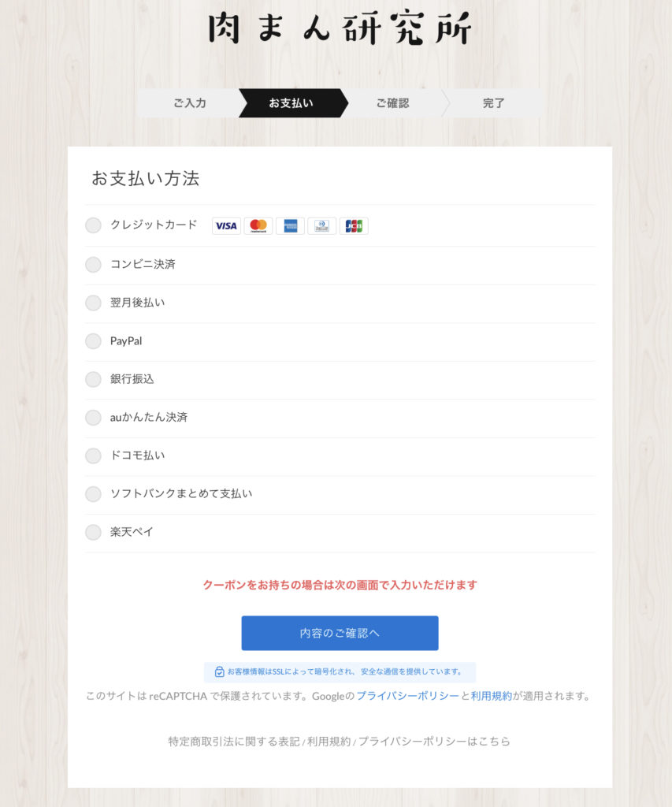The image size is (672, 807).
Task: Open Google プライバシーポリシー link
Action: (x=407, y=696)
